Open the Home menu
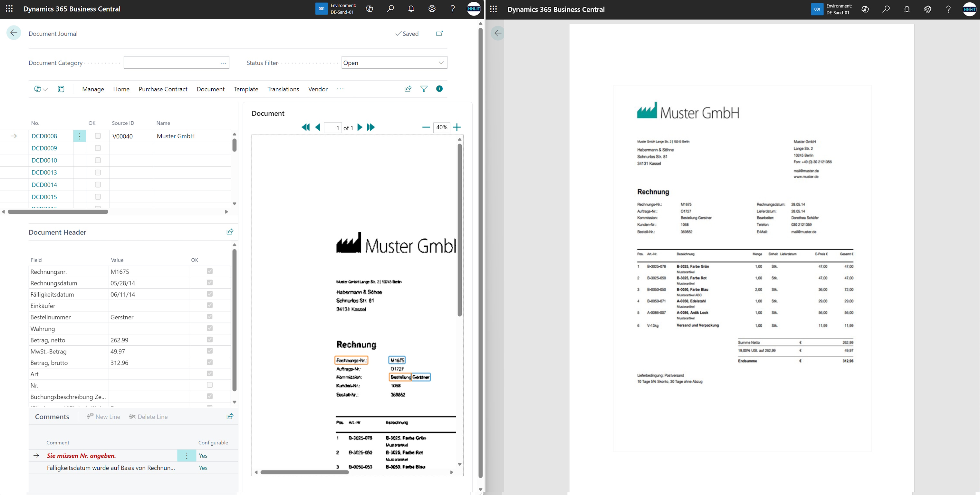The height and width of the screenshot is (495, 980). pyautogui.click(x=121, y=89)
